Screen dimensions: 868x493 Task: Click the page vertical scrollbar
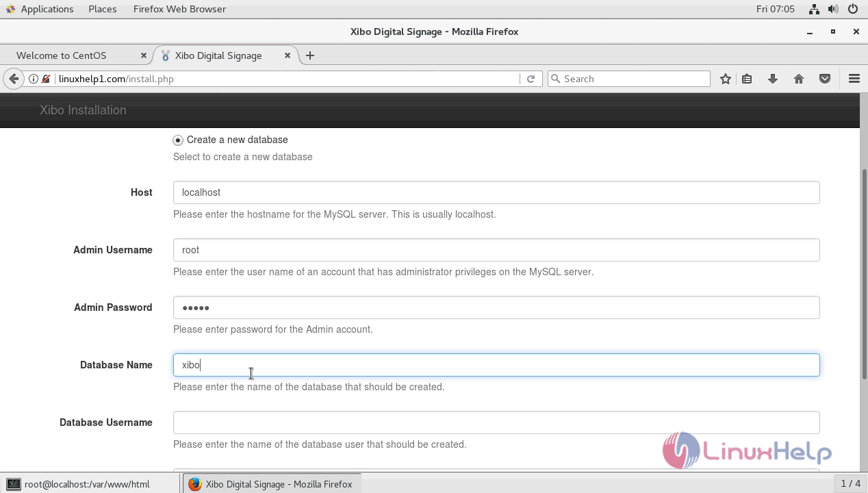pyautogui.click(x=864, y=274)
